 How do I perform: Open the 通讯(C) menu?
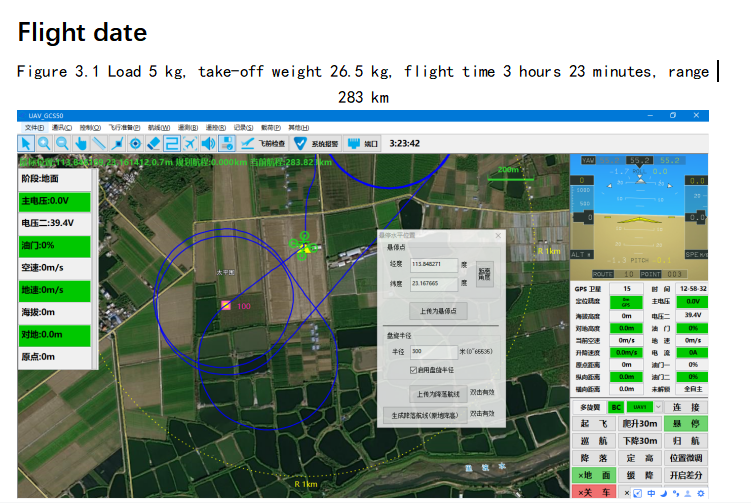pyautogui.click(x=62, y=128)
